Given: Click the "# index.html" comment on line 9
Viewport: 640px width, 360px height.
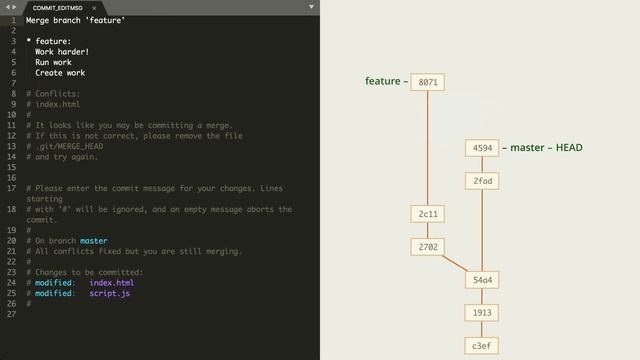Looking at the screenshot, I should point(53,104).
